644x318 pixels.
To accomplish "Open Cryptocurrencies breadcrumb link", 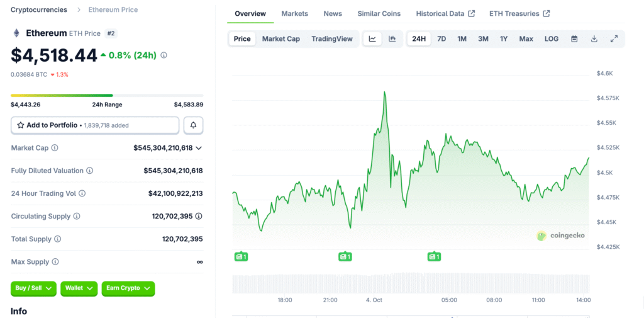I will (40, 10).
